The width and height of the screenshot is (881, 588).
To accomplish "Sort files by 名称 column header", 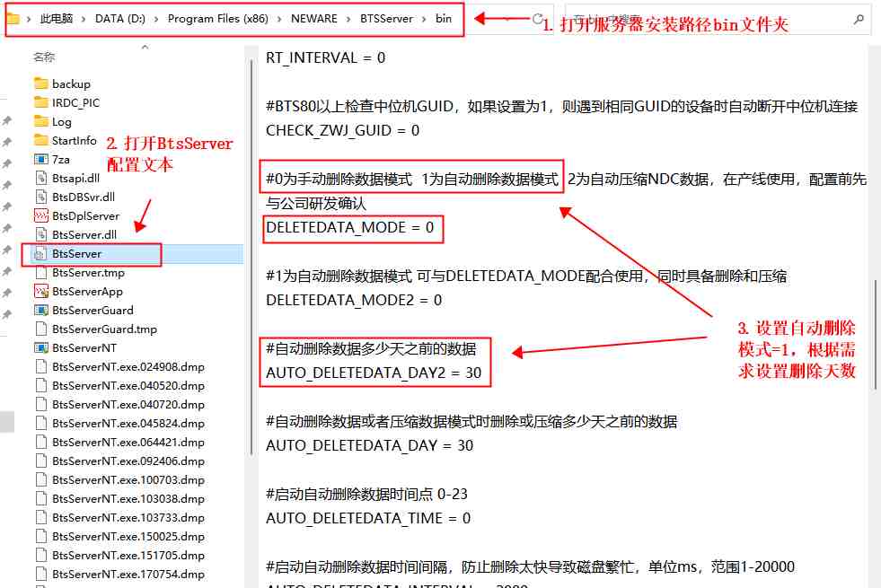I will [x=44, y=57].
